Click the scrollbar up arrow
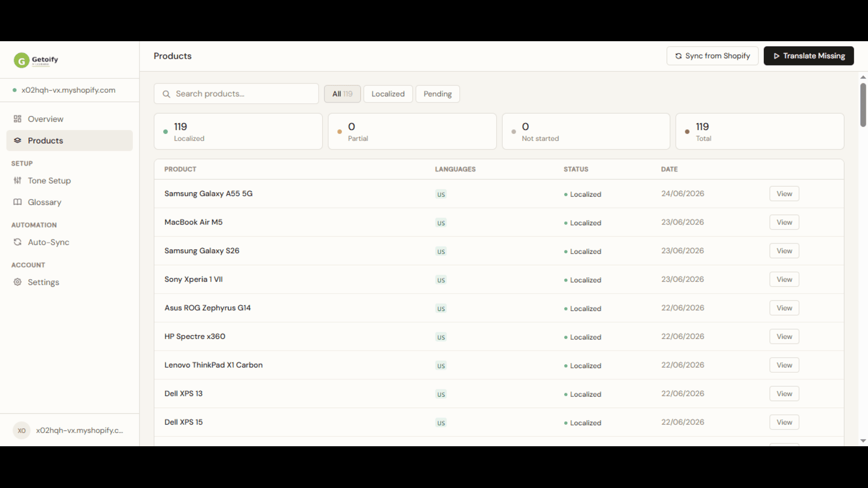868x488 pixels. pyautogui.click(x=863, y=77)
